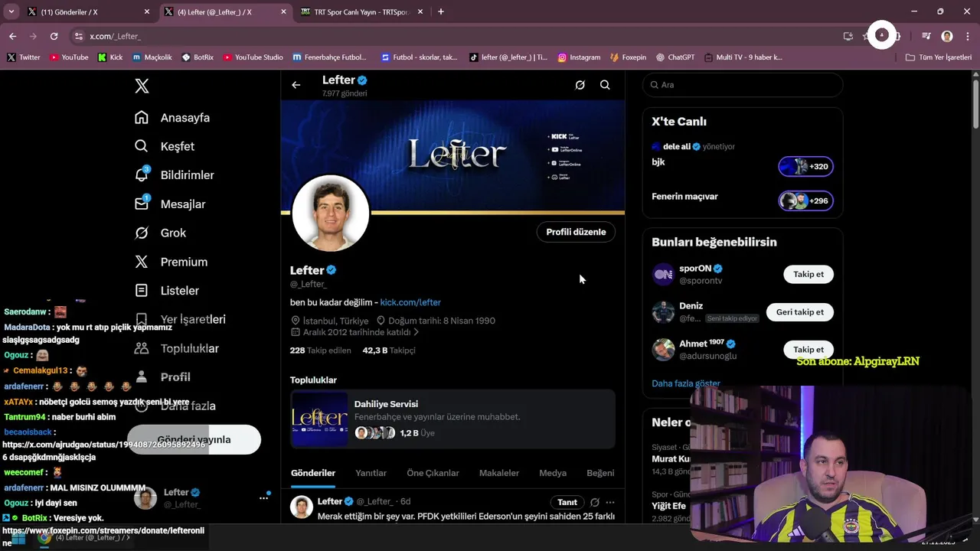Open BotRix bookmark
This screenshot has height=551, width=980.
[198, 57]
